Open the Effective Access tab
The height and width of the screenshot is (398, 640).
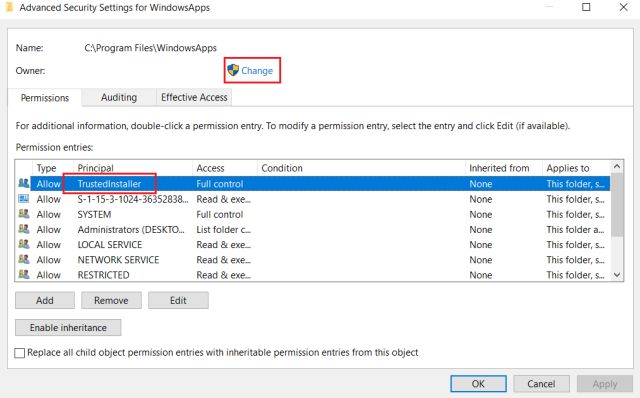tap(194, 97)
